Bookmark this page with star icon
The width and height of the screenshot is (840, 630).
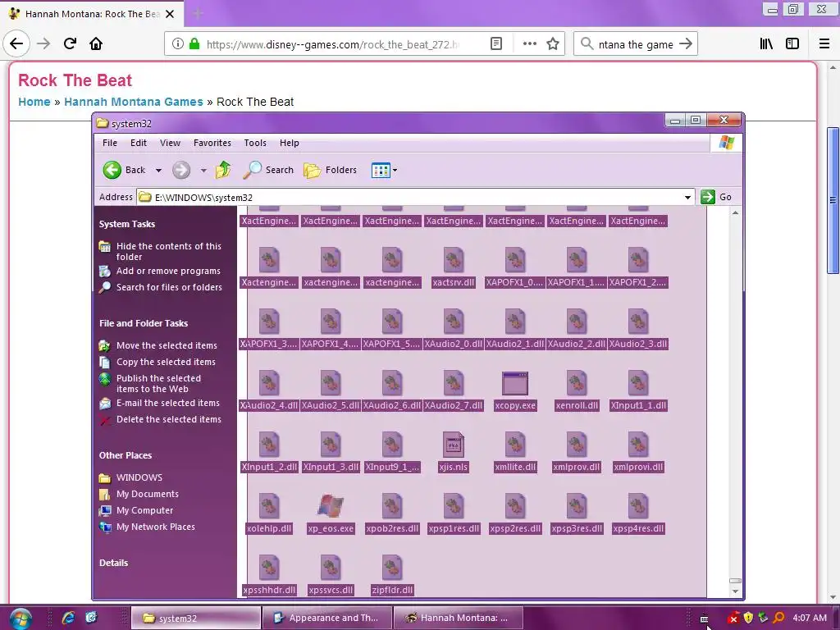pyautogui.click(x=553, y=43)
